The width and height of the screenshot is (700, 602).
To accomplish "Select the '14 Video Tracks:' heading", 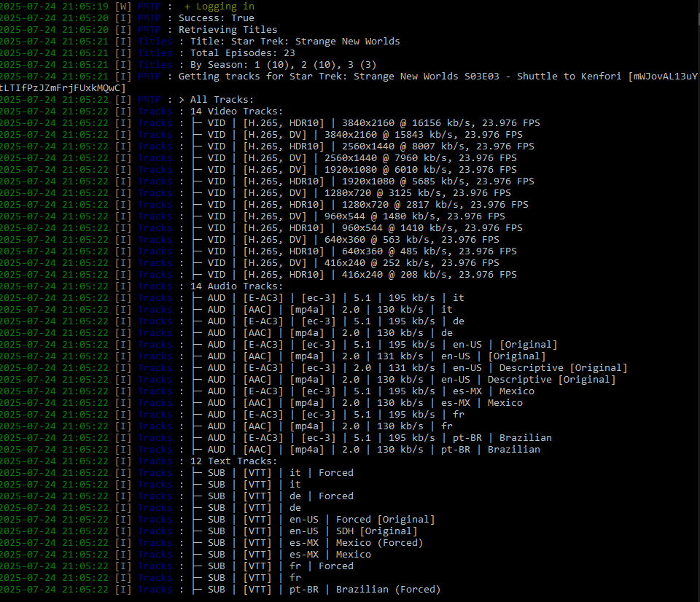I will click(x=236, y=111).
